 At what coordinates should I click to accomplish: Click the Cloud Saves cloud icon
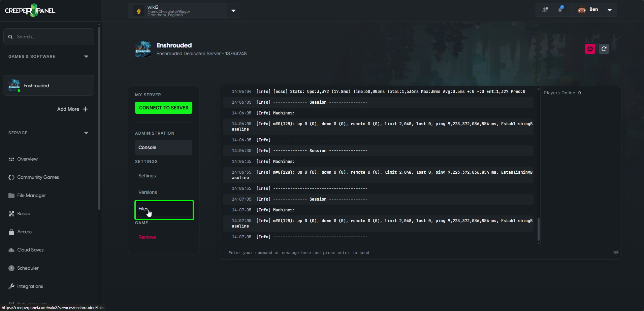tap(11, 250)
